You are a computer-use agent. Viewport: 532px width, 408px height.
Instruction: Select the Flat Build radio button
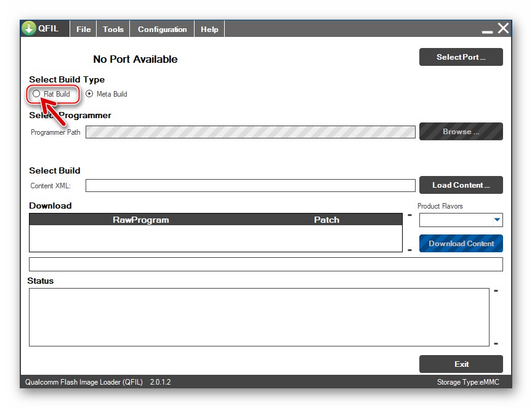(x=37, y=94)
